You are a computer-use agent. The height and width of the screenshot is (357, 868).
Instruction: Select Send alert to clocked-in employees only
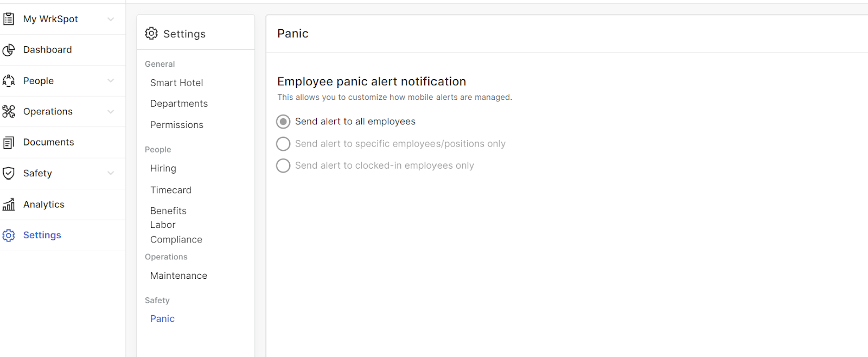click(283, 165)
